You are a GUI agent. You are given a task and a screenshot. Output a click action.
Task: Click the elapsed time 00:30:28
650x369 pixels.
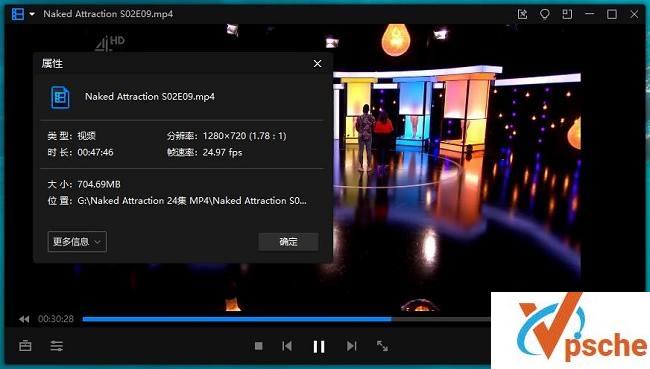(x=56, y=319)
